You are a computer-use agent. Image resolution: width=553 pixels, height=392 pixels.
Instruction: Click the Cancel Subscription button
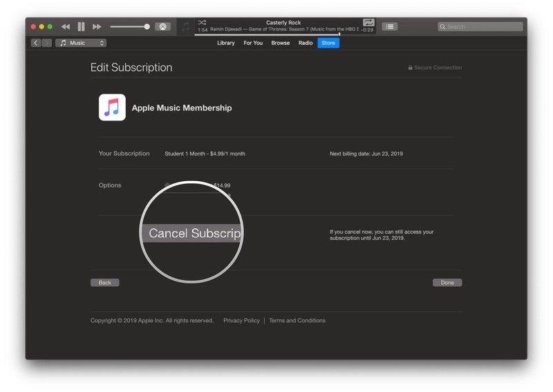pos(192,233)
